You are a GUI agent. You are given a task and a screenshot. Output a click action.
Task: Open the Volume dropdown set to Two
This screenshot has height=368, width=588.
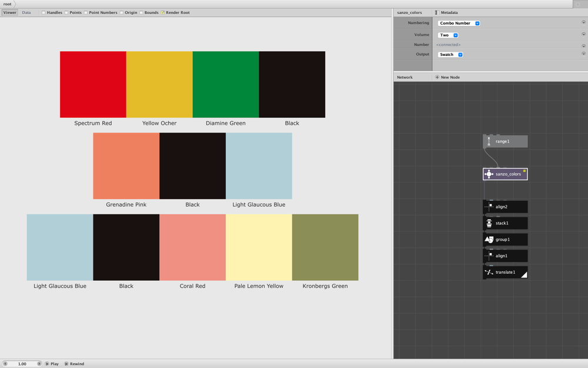pos(448,35)
